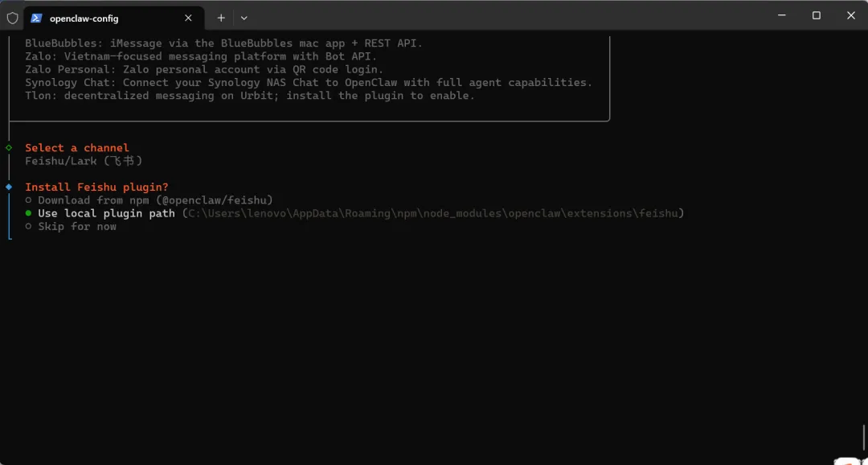The width and height of the screenshot is (868, 465).
Task: Close the openclaw-config tab
Action: pos(189,18)
